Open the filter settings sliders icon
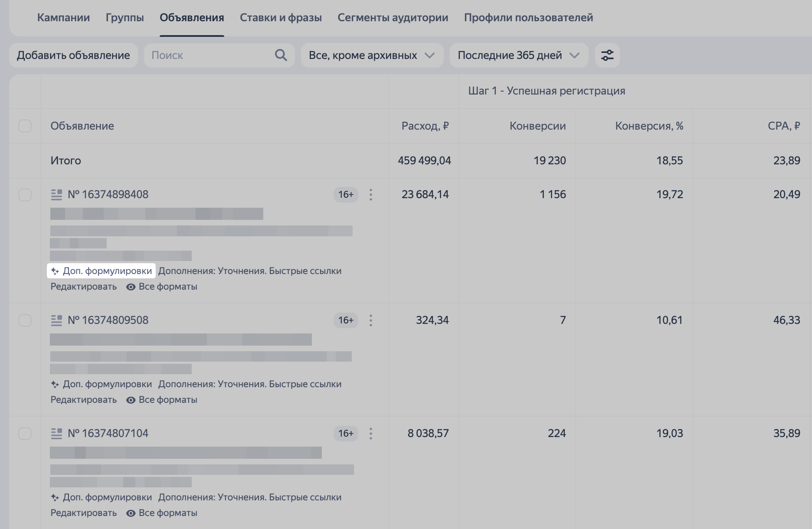The image size is (812, 529). 607,55
